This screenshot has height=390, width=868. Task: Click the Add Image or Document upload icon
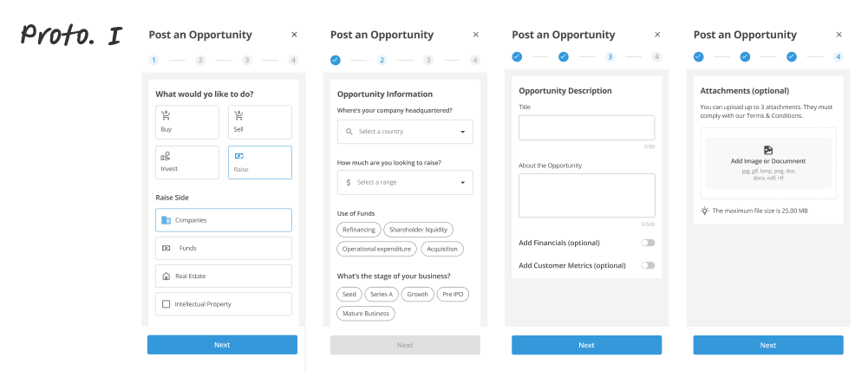767,150
